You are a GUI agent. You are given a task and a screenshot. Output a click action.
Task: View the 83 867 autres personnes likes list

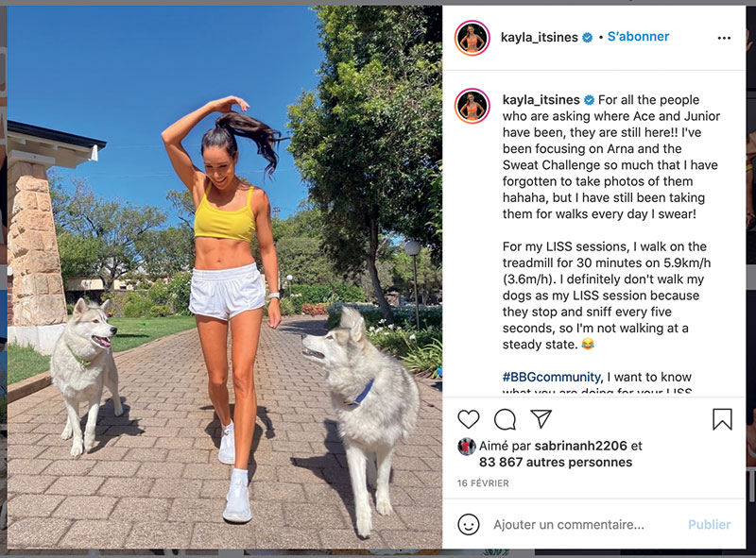pos(556,462)
